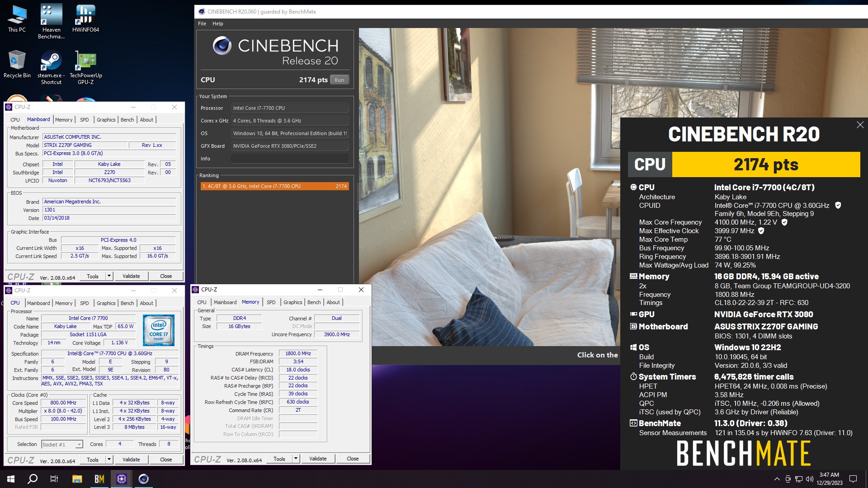Launch the HWiNFO64 desktop icon
This screenshot has width=868, height=488.
point(85,19)
